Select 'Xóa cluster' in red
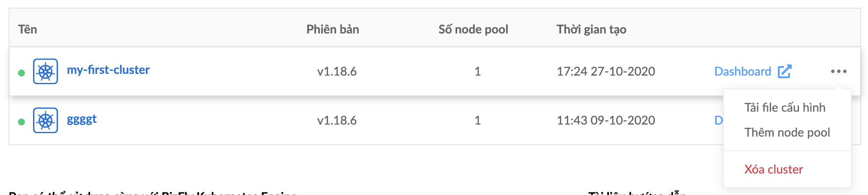The image size is (868, 195). click(774, 169)
